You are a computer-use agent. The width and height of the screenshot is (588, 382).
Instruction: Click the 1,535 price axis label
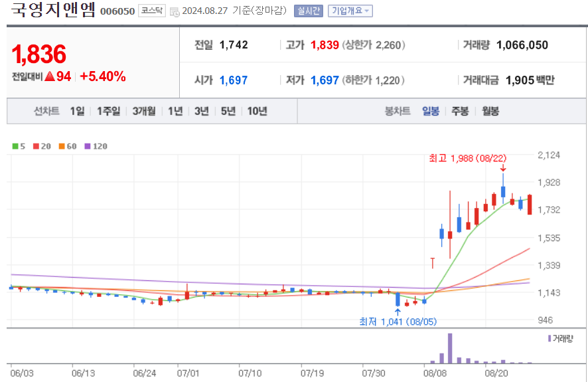[549, 238]
